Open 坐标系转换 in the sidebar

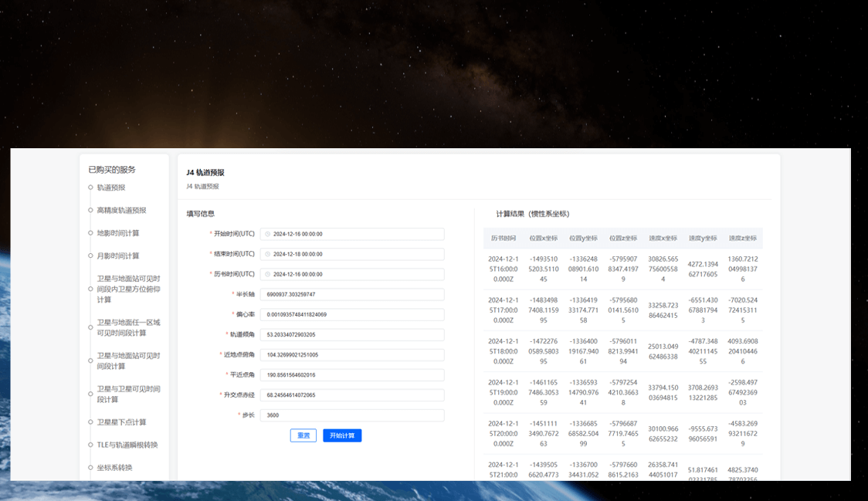pyautogui.click(x=114, y=467)
